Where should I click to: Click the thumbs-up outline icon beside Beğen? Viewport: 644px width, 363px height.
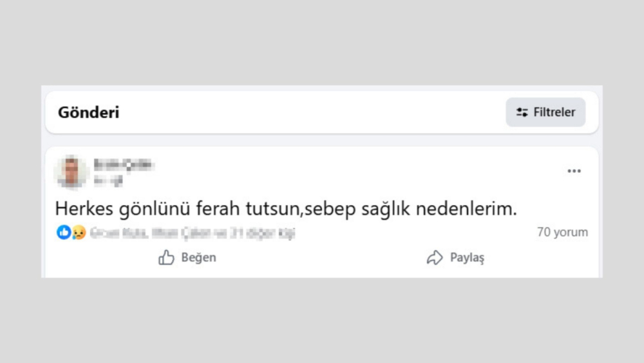pos(166,258)
